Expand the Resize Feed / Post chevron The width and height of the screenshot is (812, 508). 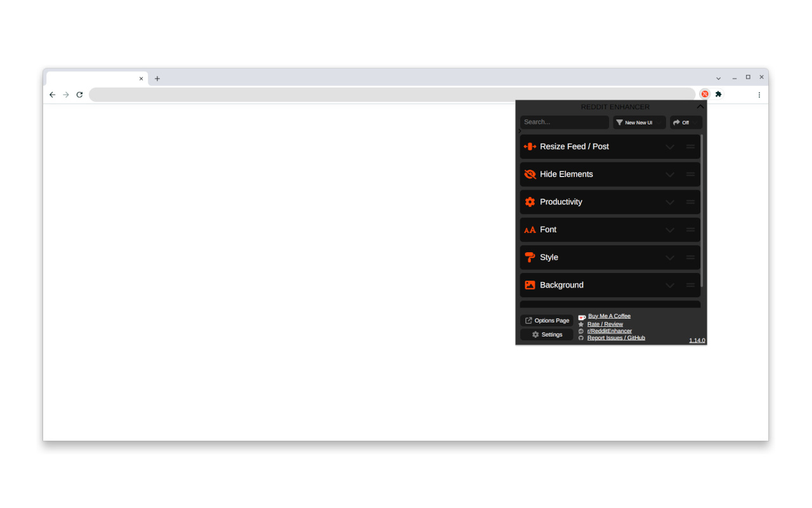click(670, 147)
